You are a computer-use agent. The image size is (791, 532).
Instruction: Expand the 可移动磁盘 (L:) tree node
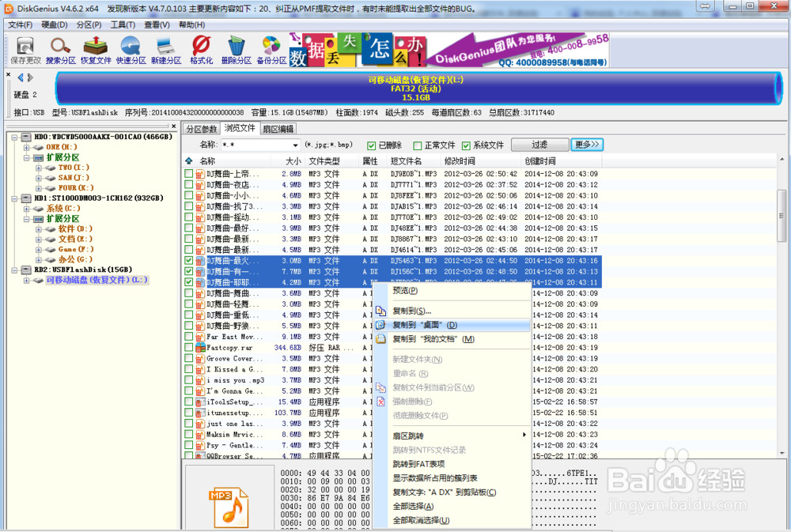click(x=27, y=280)
